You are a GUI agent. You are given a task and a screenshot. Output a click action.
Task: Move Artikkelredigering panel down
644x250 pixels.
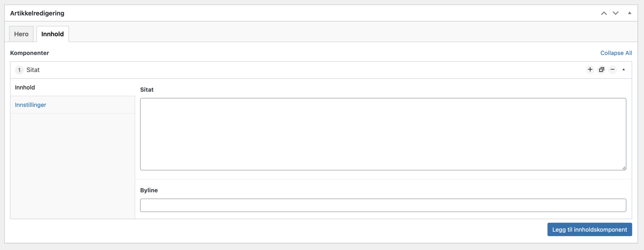pos(615,13)
